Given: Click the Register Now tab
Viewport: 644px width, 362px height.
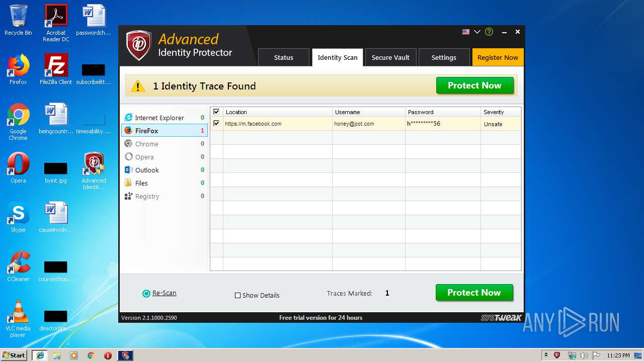Looking at the screenshot, I should pos(498,57).
